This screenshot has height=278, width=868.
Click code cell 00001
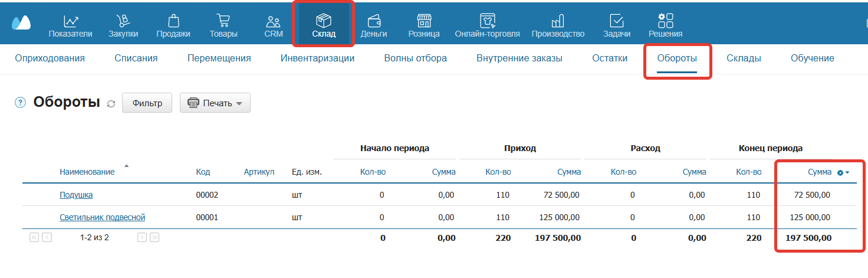pyautogui.click(x=207, y=217)
